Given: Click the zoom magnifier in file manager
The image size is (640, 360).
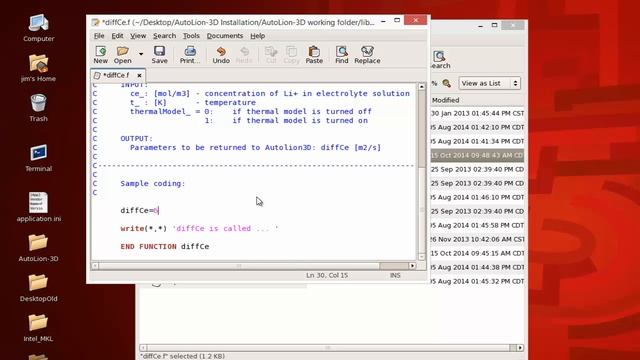Looking at the screenshot, I should (x=447, y=83).
